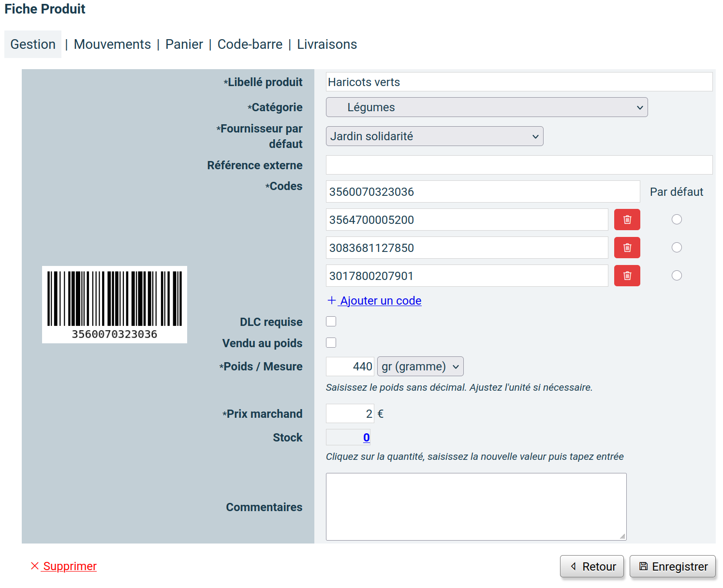This screenshot has height=588, width=723.
Task: Open the Code-barre tab
Action: point(250,44)
